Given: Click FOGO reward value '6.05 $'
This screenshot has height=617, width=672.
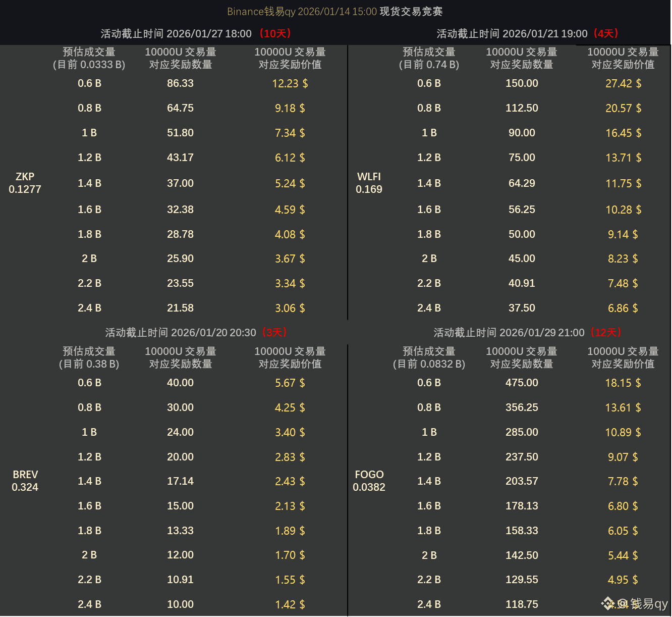Looking at the screenshot, I should [623, 531].
